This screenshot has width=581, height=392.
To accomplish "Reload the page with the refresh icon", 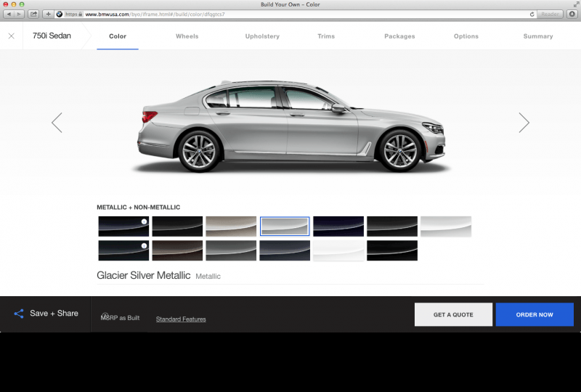I will pos(532,14).
